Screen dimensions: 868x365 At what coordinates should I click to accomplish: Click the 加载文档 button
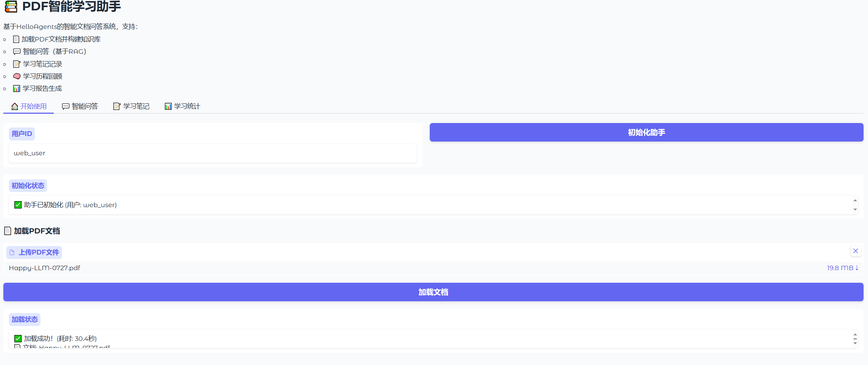(x=433, y=292)
